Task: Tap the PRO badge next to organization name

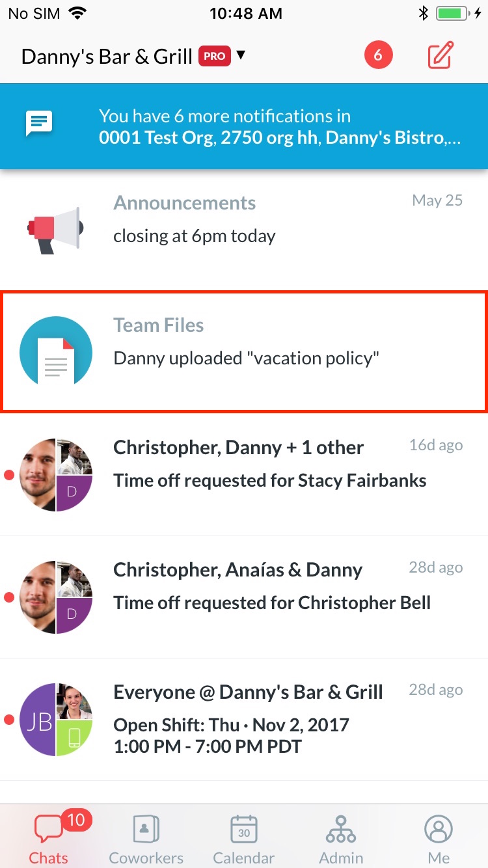Action: [215, 56]
